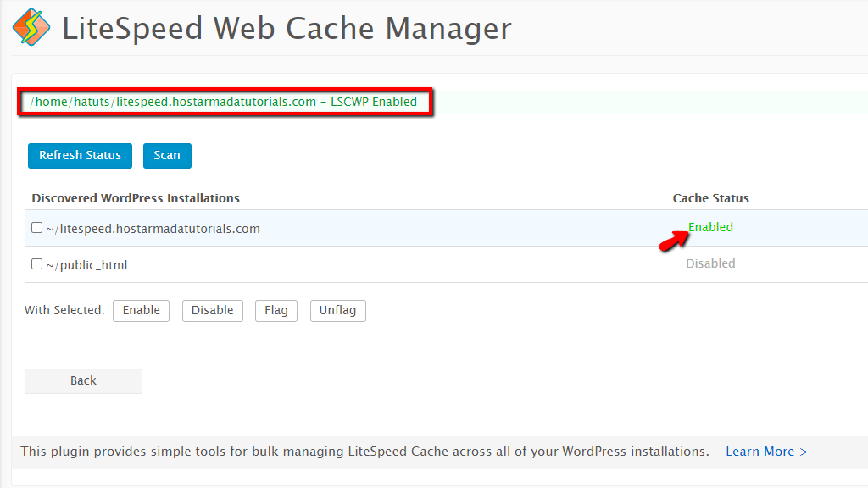Click the green Enabled cache status
The height and width of the screenshot is (488, 868).
[710, 227]
